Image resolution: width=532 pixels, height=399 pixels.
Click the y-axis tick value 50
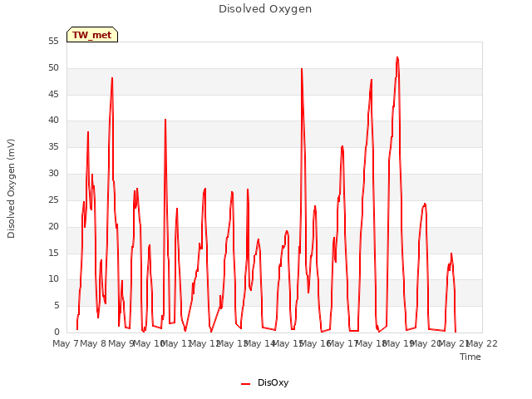pyautogui.click(x=53, y=68)
